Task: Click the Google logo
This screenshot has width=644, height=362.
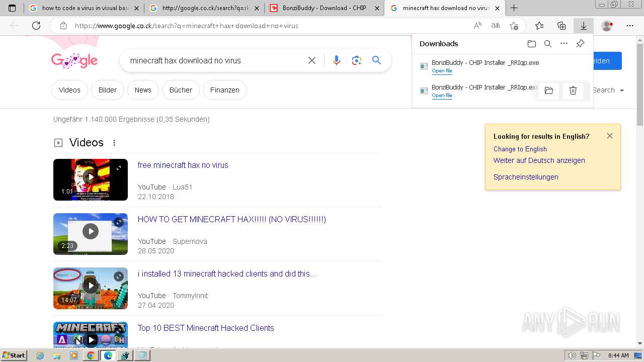Action: tap(74, 61)
